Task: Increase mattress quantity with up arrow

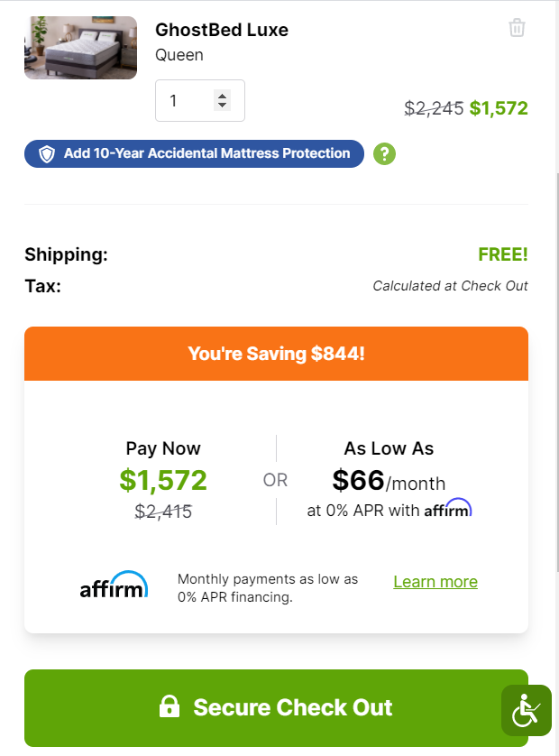Action: [223, 96]
